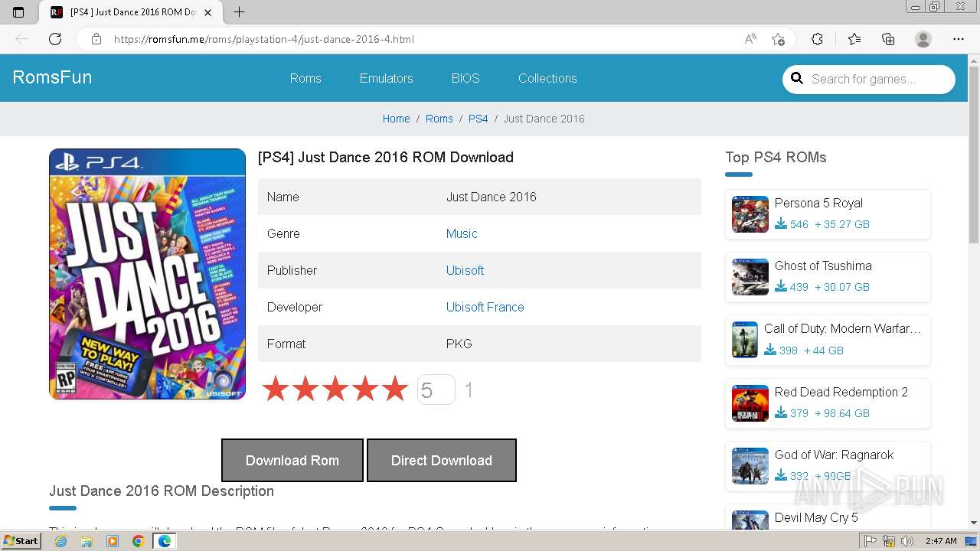
Task: Click Ghost of Tsushima download icon
Action: pyautogui.click(x=781, y=286)
